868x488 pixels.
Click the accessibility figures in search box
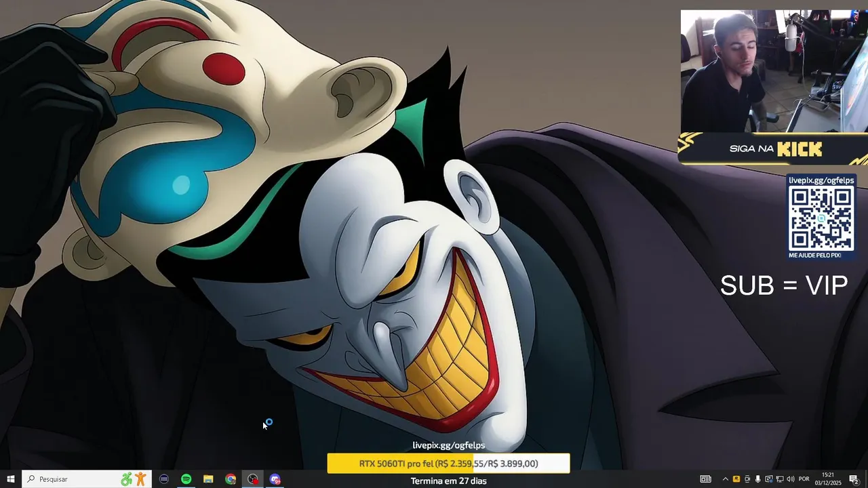pos(134,479)
